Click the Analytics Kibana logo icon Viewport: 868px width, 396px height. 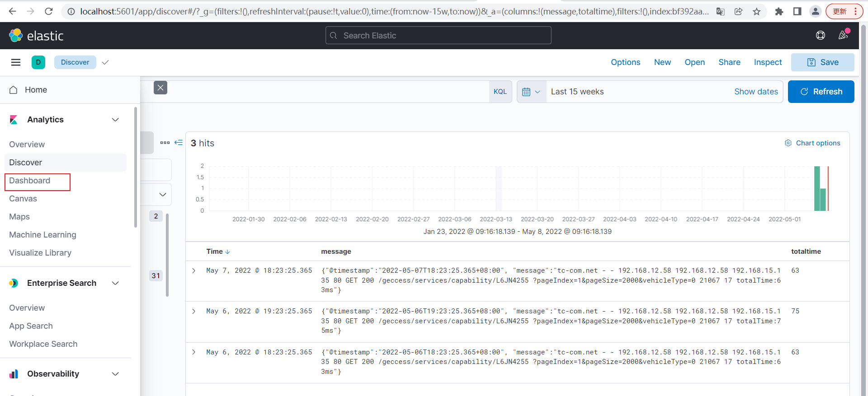pos(14,120)
